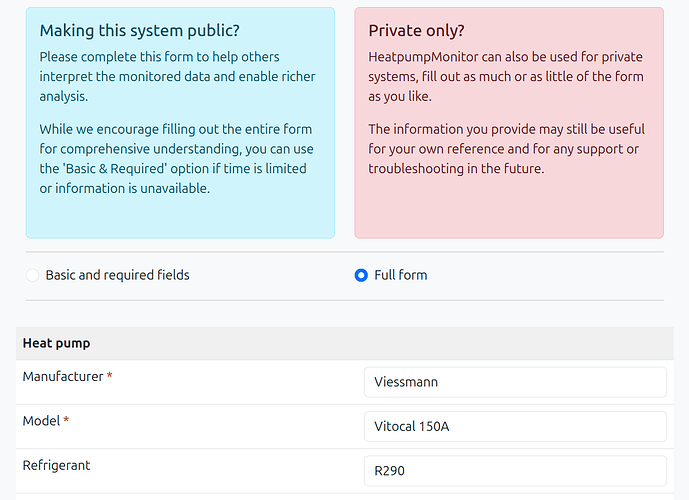Screen dimensions: 689x500
Task: Click the Manufacturer field label
Action: (x=62, y=377)
